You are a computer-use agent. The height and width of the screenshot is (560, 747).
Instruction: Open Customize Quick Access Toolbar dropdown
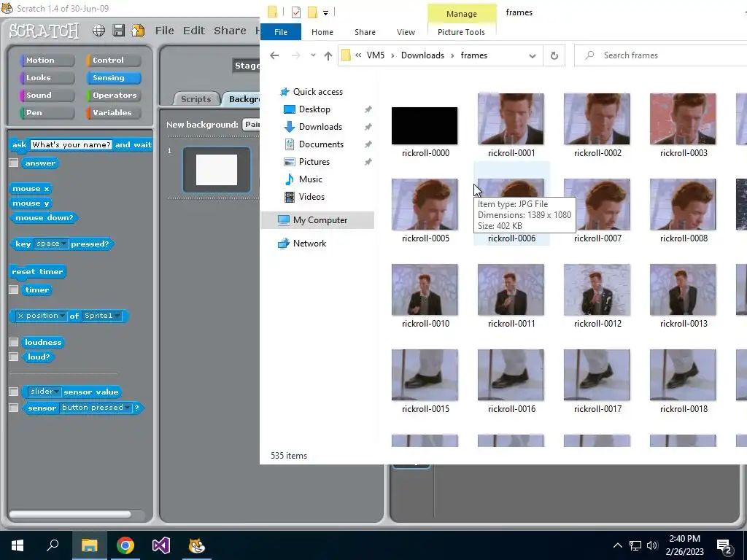326,13
